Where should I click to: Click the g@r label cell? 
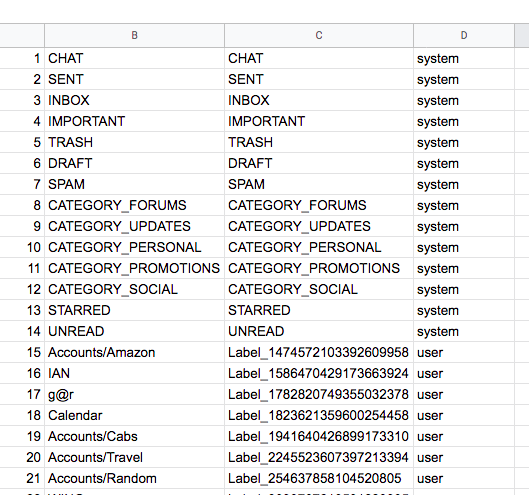[134, 394]
